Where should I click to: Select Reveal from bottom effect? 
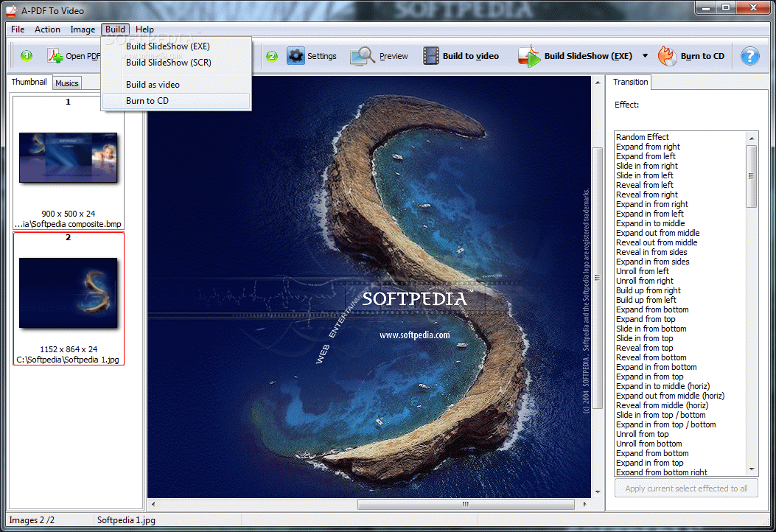651,357
